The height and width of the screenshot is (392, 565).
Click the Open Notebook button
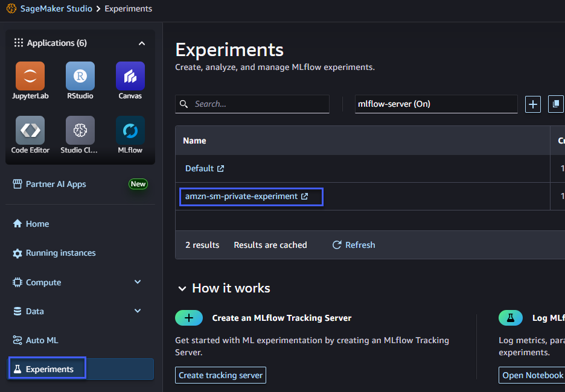tap(532, 375)
